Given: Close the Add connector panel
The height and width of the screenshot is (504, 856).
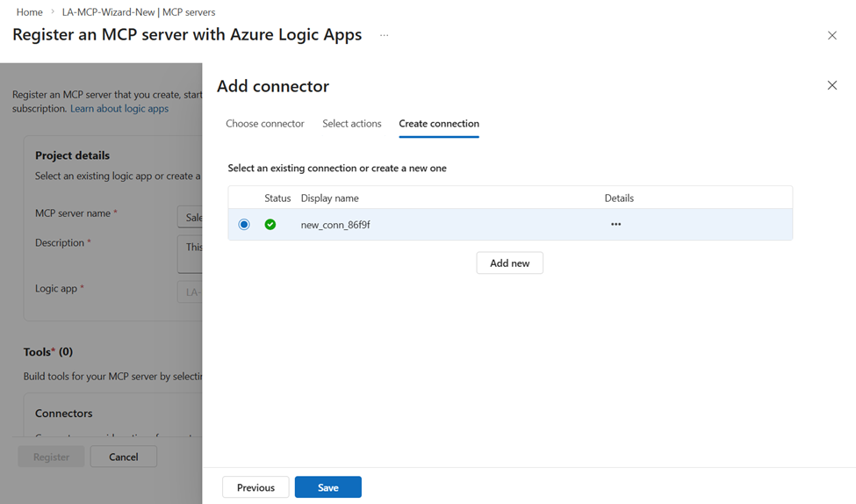Looking at the screenshot, I should 832,85.
